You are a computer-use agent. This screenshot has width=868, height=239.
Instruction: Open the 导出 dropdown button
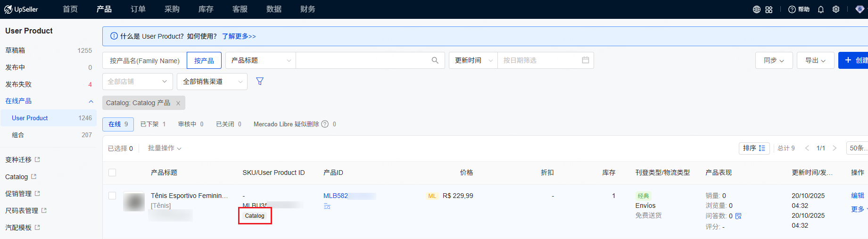815,60
